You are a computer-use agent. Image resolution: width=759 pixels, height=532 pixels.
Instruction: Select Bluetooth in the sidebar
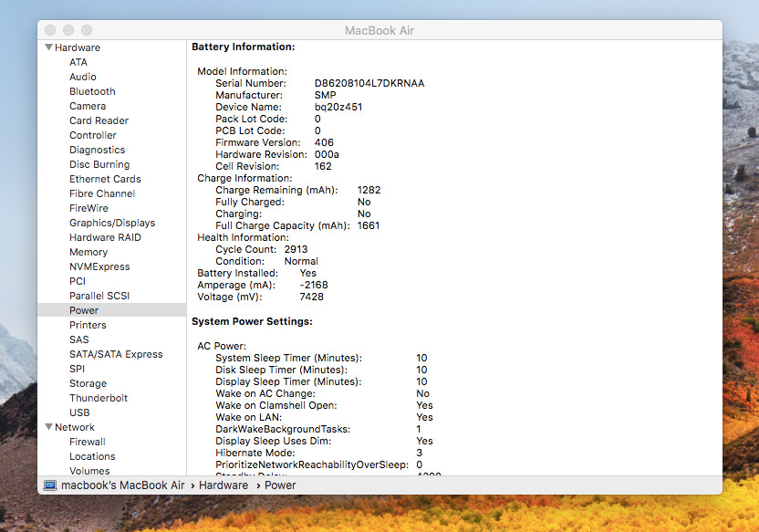(92, 91)
